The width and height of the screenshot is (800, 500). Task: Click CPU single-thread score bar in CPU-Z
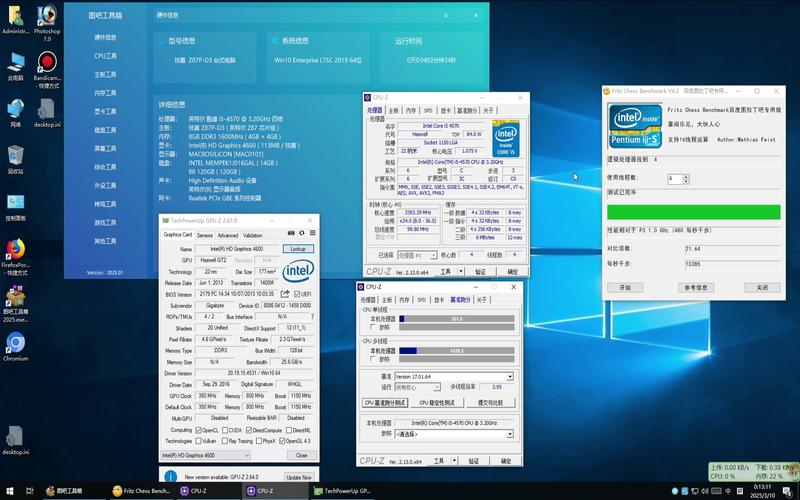457,319
